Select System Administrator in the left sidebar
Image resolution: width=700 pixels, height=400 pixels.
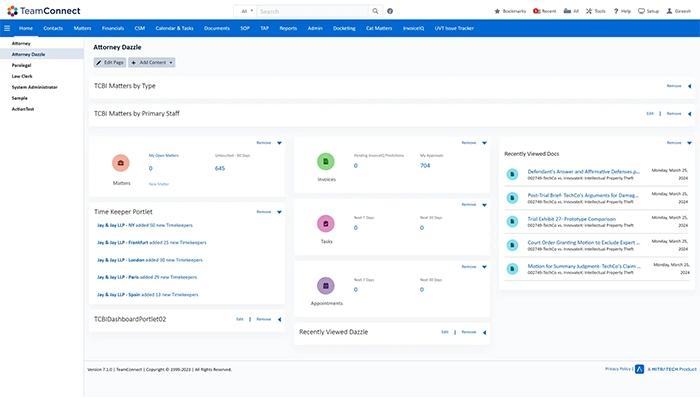coord(35,87)
